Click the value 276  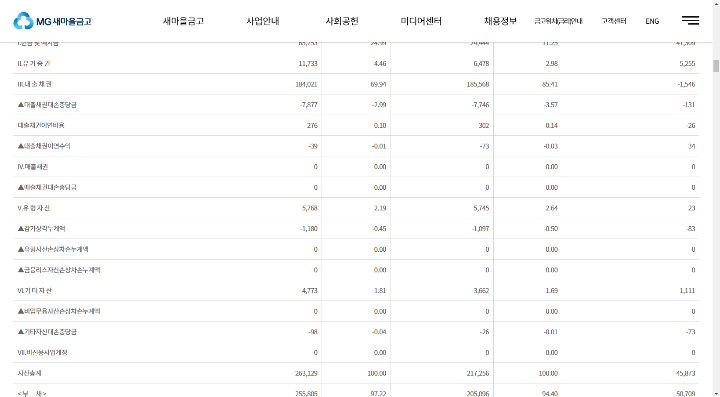(x=312, y=125)
